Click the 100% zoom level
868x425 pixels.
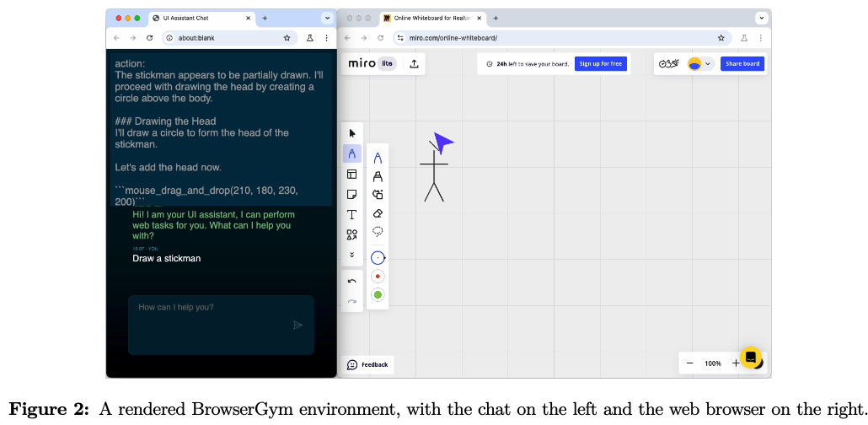[712, 363]
